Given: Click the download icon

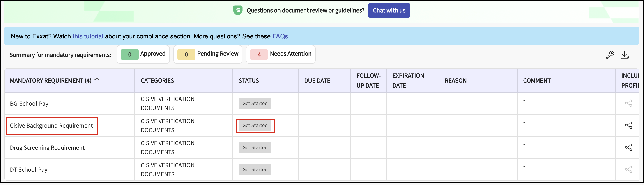Looking at the screenshot, I should tap(625, 55).
